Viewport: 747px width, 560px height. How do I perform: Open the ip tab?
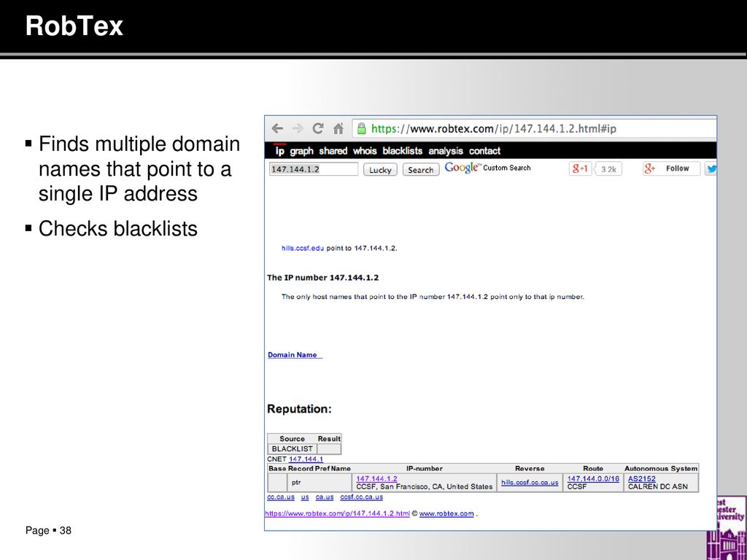pyautogui.click(x=279, y=151)
